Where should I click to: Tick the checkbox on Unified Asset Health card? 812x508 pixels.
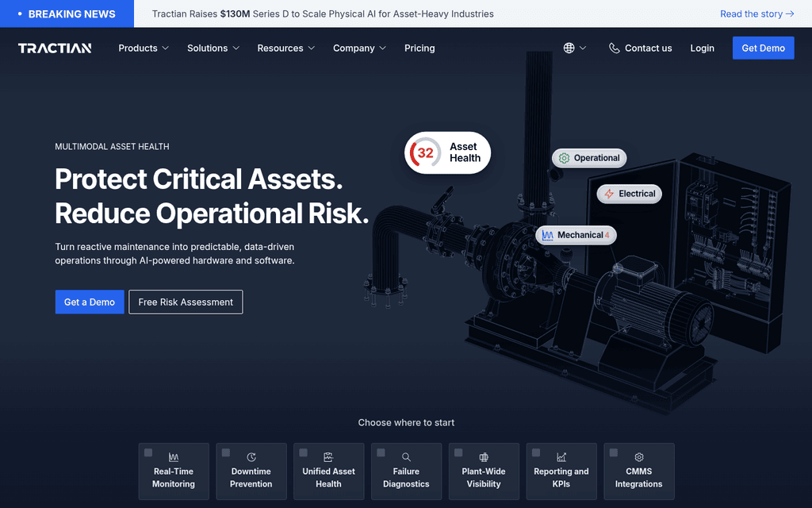coord(304,452)
